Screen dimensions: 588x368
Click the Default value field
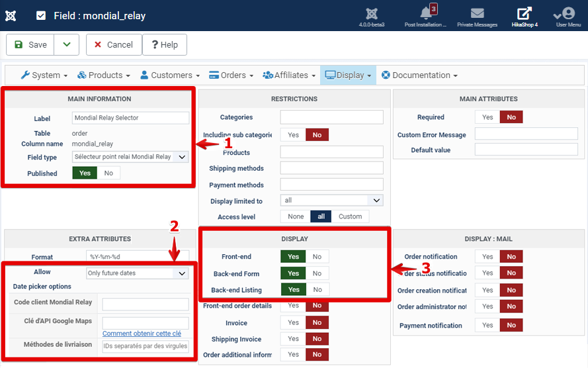click(x=526, y=150)
